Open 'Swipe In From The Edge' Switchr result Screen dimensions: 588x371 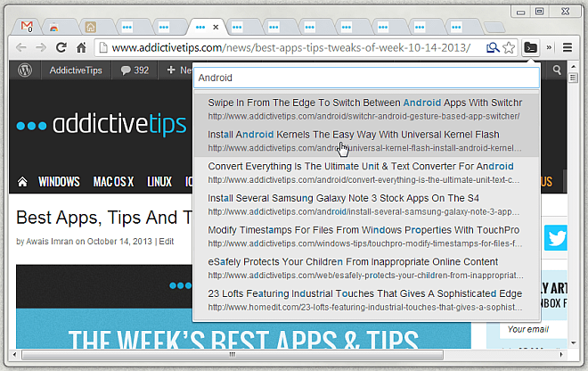tap(366, 110)
